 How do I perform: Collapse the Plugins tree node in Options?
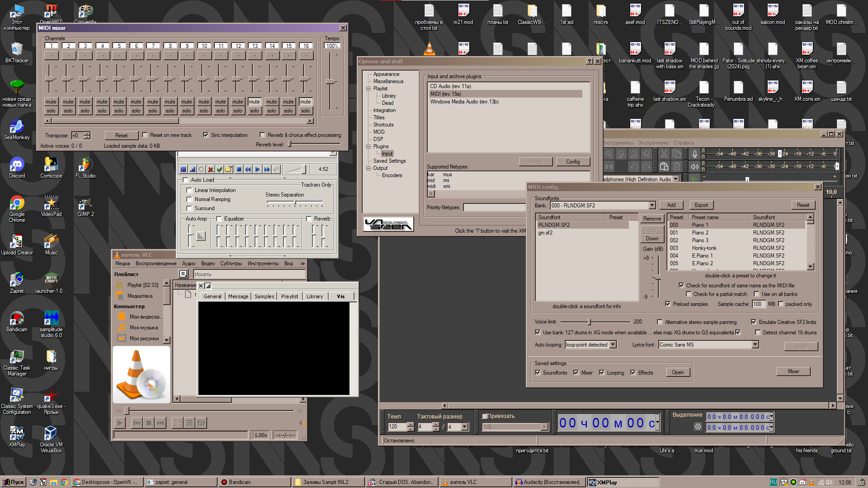point(368,146)
